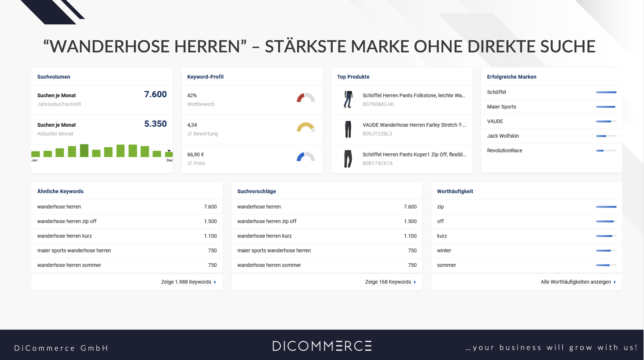Open the Zeige 1.988 Keywords link
The image size is (644, 360).
(186, 282)
